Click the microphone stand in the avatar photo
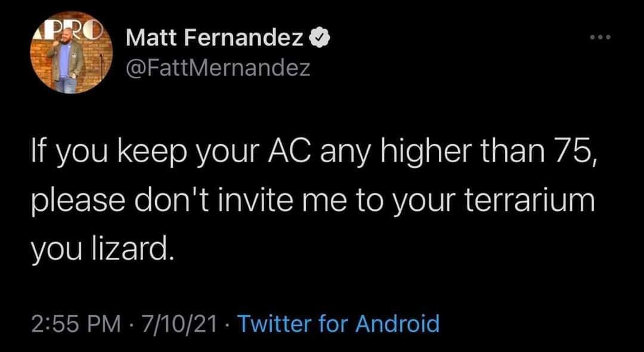The width and height of the screenshot is (644, 352). [x=101, y=66]
